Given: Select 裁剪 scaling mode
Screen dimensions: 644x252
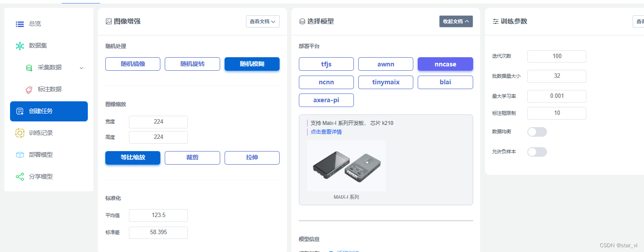Looking at the screenshot, I should [193, 158].
